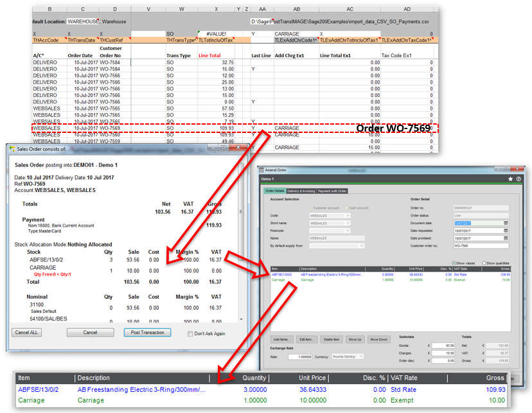Click the Sales Order dialog title icon

point(12,148)
